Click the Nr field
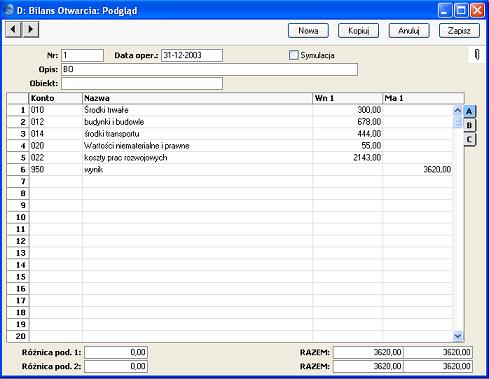Viewport: 489px width, 379px height. tap(82, 55)
